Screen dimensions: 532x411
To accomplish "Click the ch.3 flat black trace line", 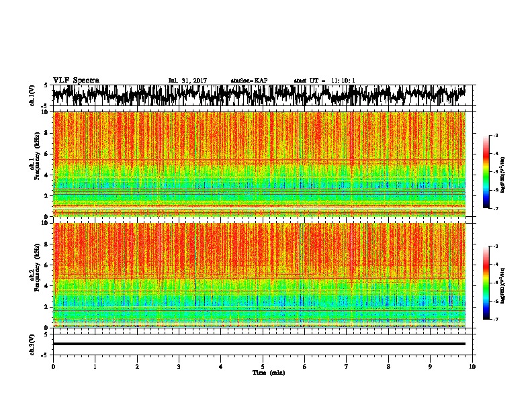I will click(259, 344).
